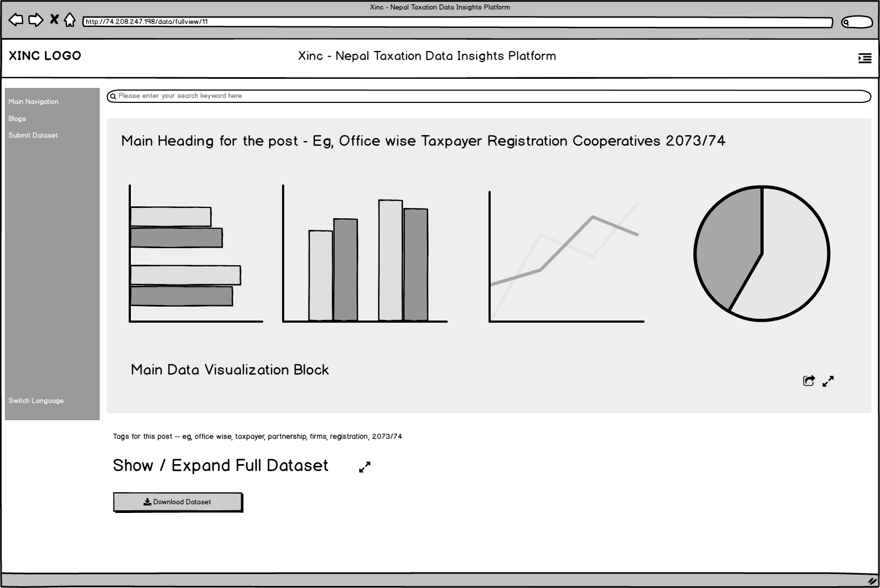Open Blogs in sidebar
The height and width of the screenshot is (588, 880).
click(x=17, y=119)
